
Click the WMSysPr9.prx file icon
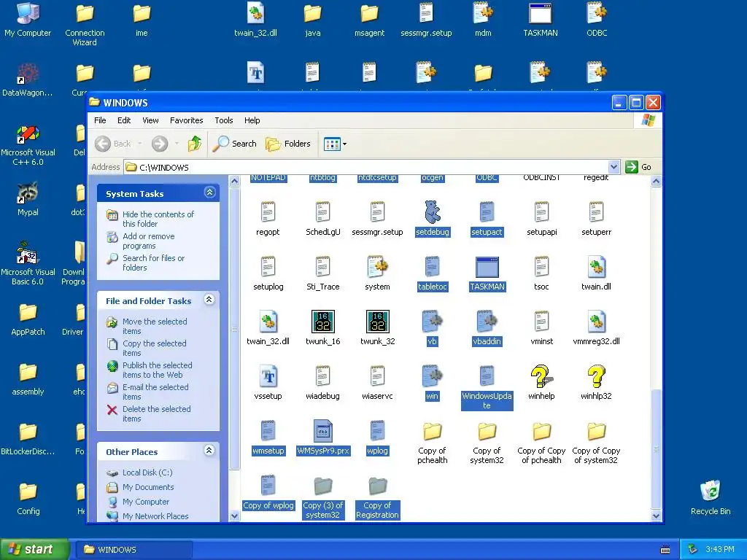pos(323,431)
